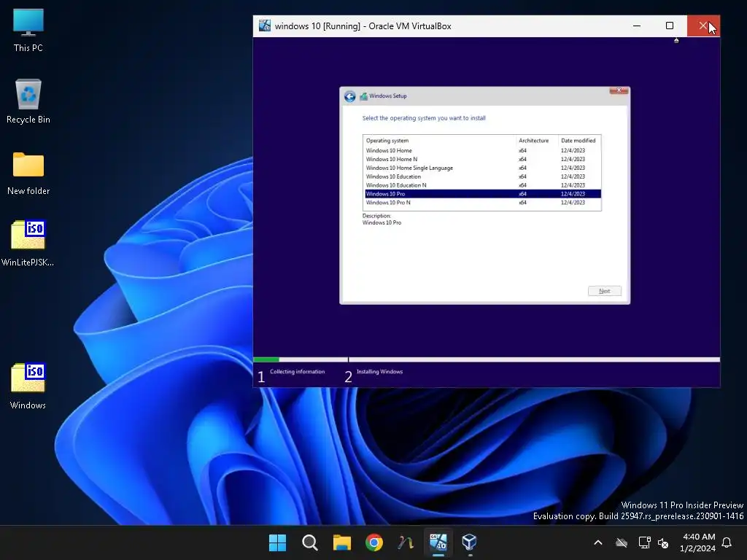This screenshot has width=747, height=560.
Task: Close the VirtualBox VM window
Action: click(703, 26)
